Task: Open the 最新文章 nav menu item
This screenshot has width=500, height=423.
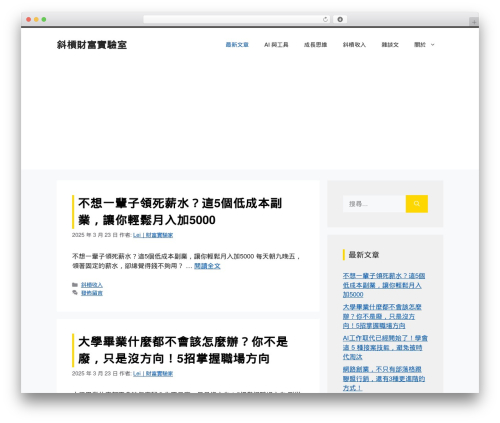Action: pyautogui.click(x=237, y=45)
